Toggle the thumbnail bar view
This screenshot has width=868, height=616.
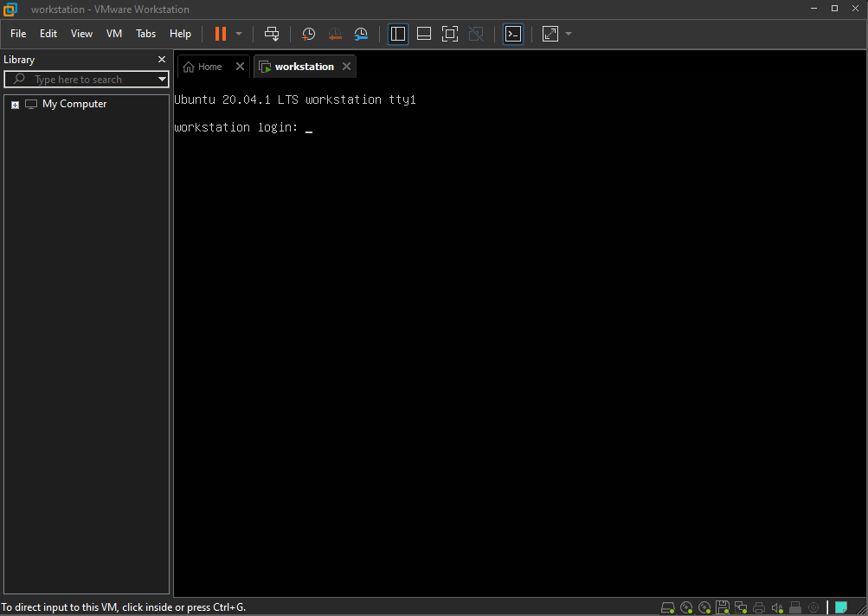point(424,34)
